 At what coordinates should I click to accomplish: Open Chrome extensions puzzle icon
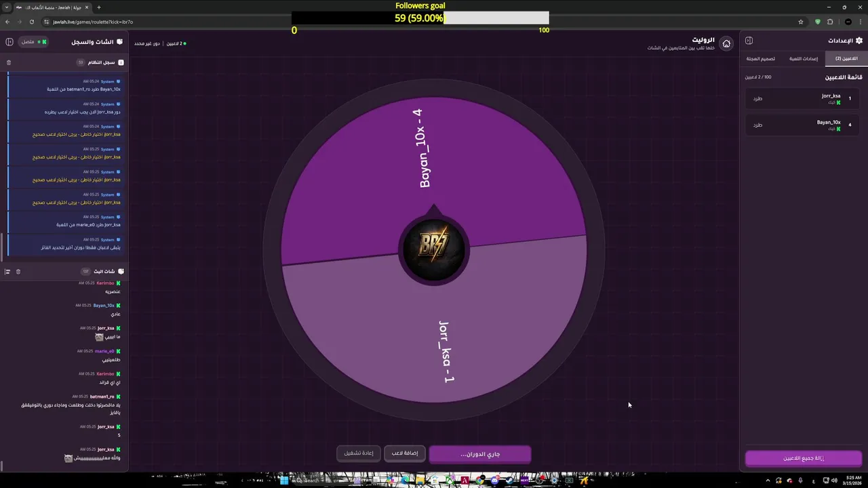pyautogui.click(x=830, y=22)
